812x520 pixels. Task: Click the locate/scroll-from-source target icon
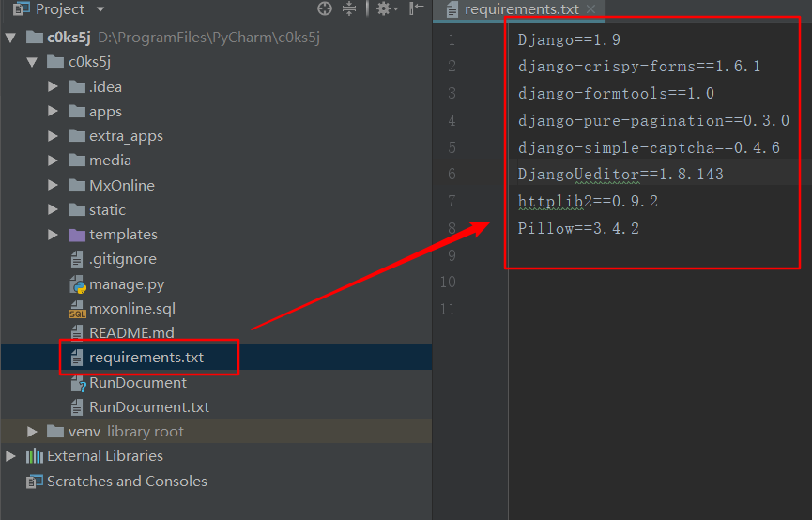325,8
